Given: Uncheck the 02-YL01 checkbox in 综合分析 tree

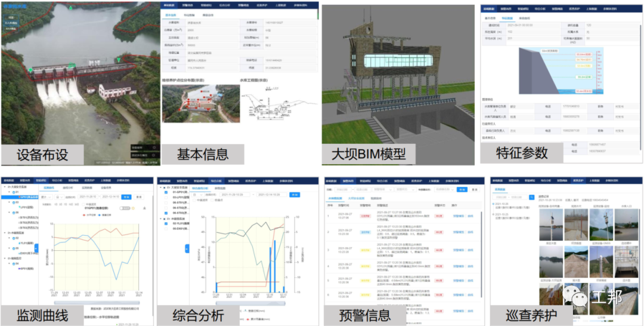Looking at the screenshot, I should (166, 224).
